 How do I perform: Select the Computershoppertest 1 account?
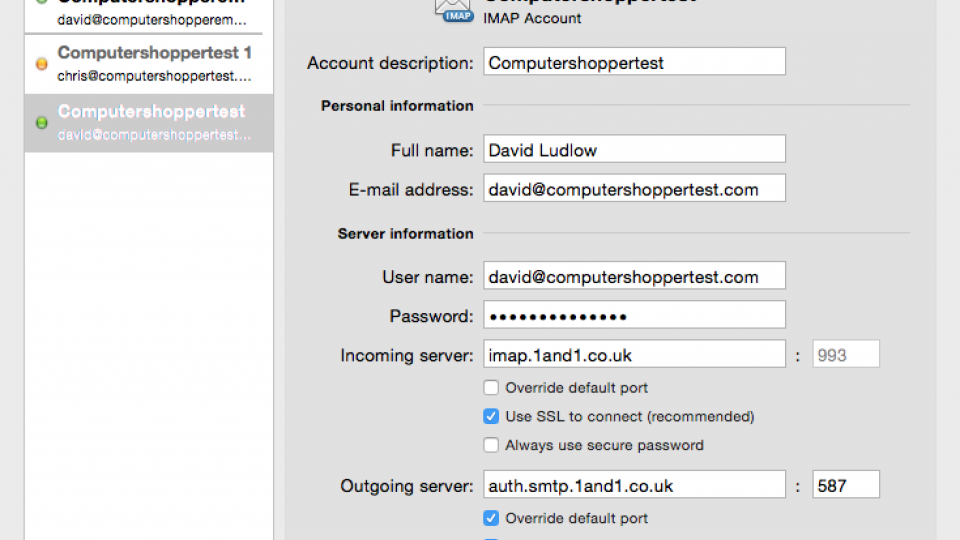(x=149, y=64)
